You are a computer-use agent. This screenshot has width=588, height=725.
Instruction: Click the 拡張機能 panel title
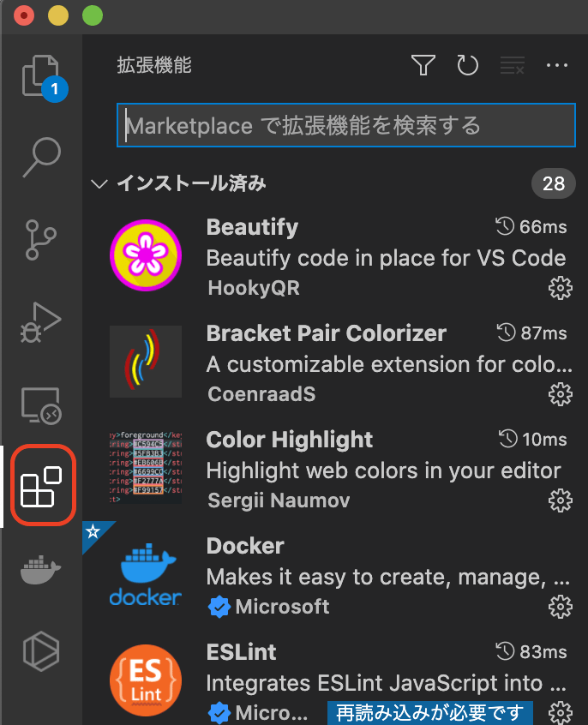pyautogui.click(x=154, y=65)
